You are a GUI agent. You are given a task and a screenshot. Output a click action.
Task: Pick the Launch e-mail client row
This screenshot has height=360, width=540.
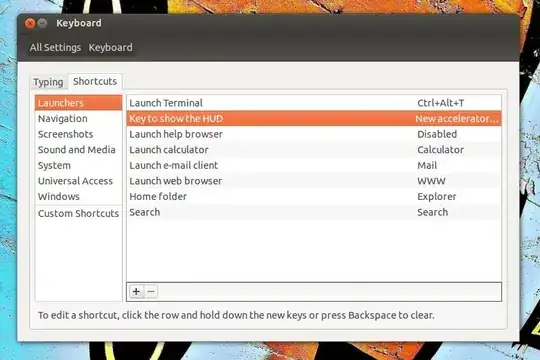point(314,165)
